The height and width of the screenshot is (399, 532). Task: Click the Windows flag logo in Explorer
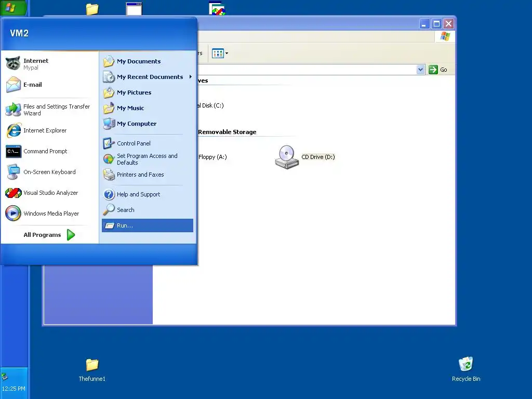point(445,36)
